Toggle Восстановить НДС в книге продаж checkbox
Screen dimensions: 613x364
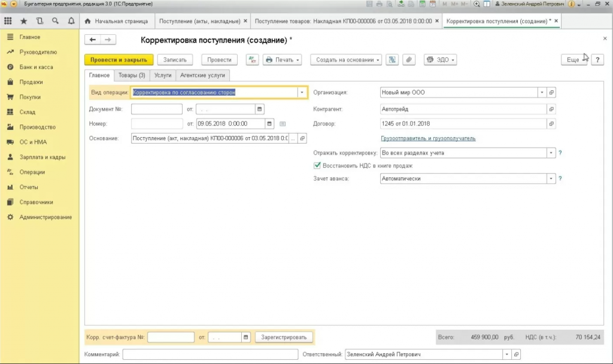[317, 165]
